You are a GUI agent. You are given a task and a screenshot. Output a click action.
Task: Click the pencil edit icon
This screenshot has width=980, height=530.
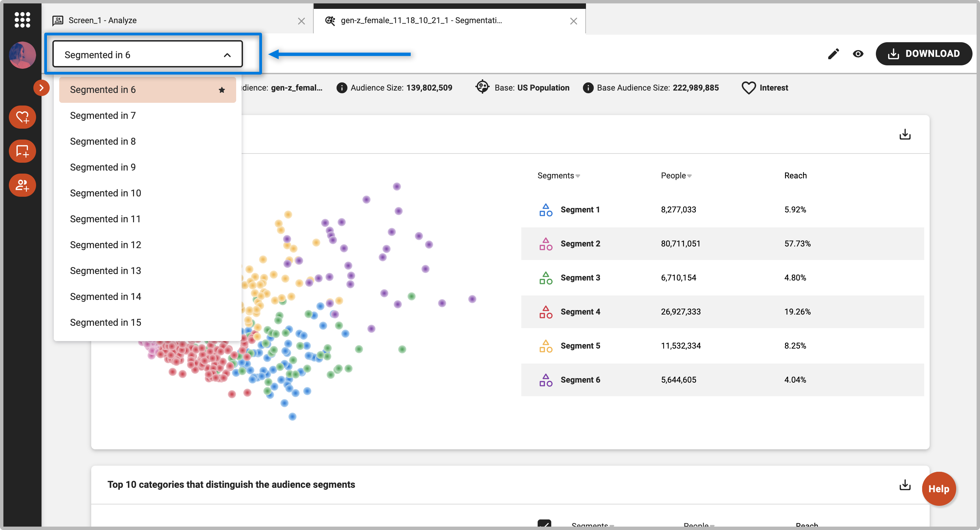[833, 54]
